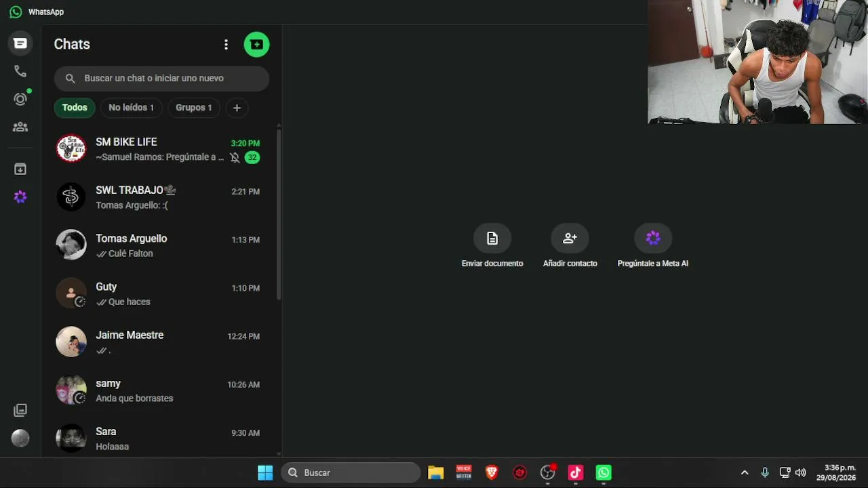Show hidden system tray icons

point(745,472)
